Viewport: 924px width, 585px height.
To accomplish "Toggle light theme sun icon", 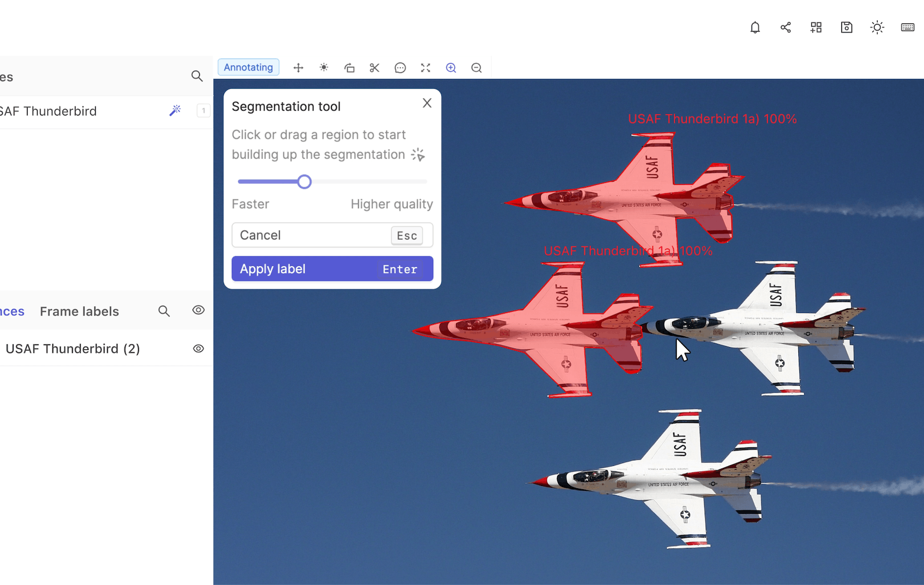I will [877, 27].
